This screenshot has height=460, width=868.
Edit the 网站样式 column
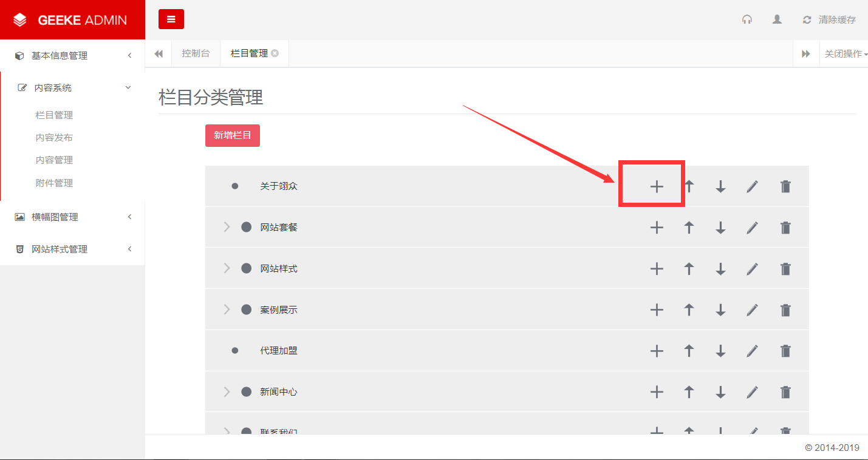[752, 269]
